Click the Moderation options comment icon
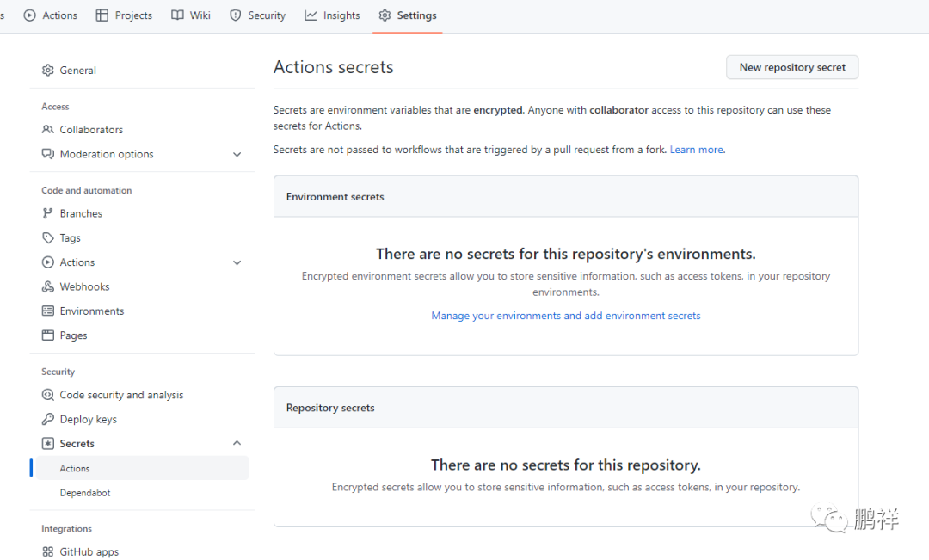This screenshot has height=560, width=929. [x=48, y=153]
